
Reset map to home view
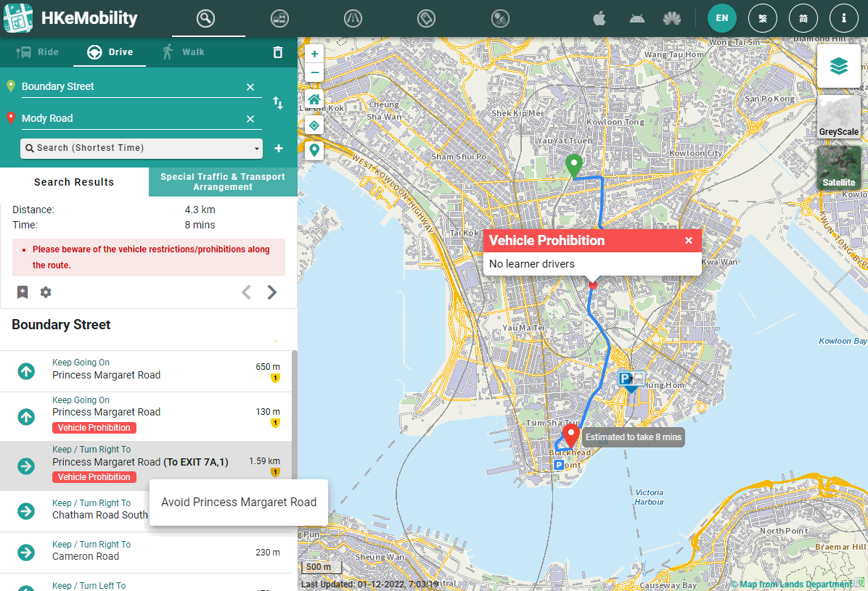pyautogui.click(x=314, y=99)
